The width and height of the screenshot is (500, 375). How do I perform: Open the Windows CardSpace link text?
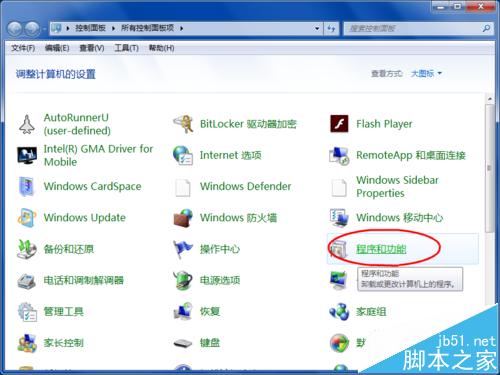click(x=92, y=186)
